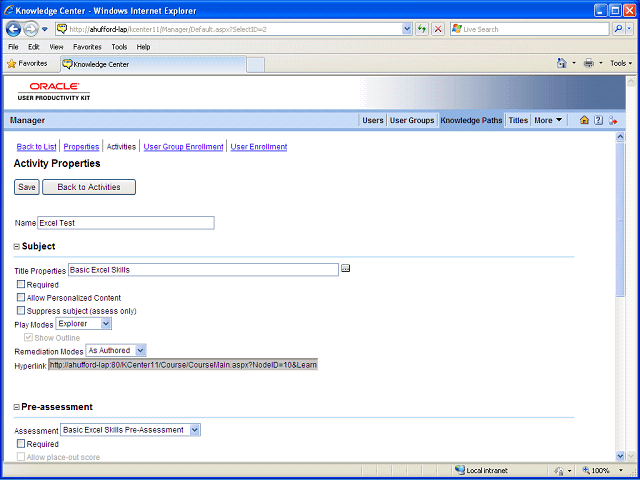Go back with the browser Back arrow

pos(13,29)
